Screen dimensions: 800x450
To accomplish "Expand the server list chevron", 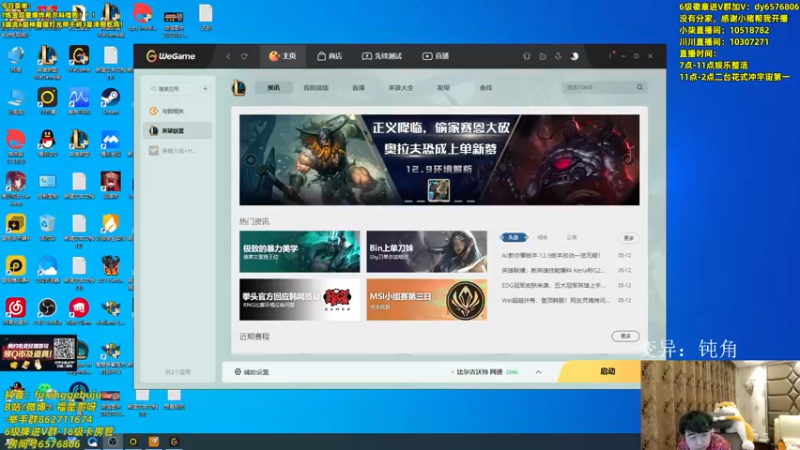I will (538, 372).
